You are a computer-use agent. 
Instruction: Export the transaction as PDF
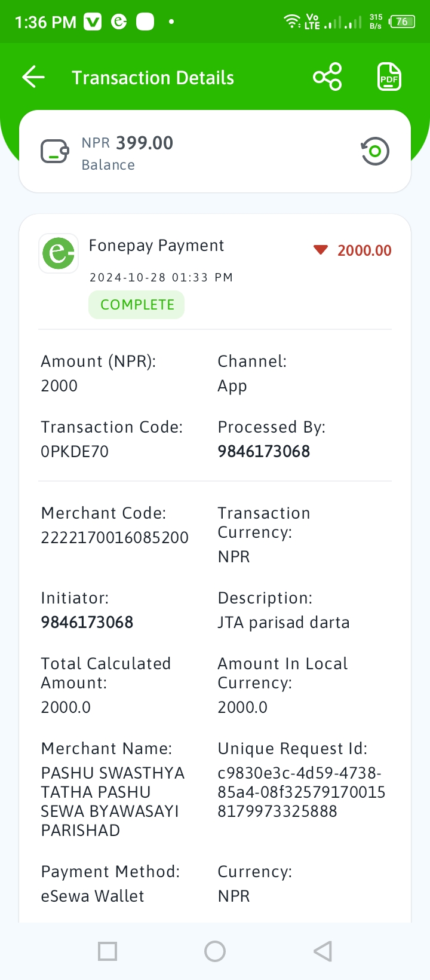pos(389,77)
